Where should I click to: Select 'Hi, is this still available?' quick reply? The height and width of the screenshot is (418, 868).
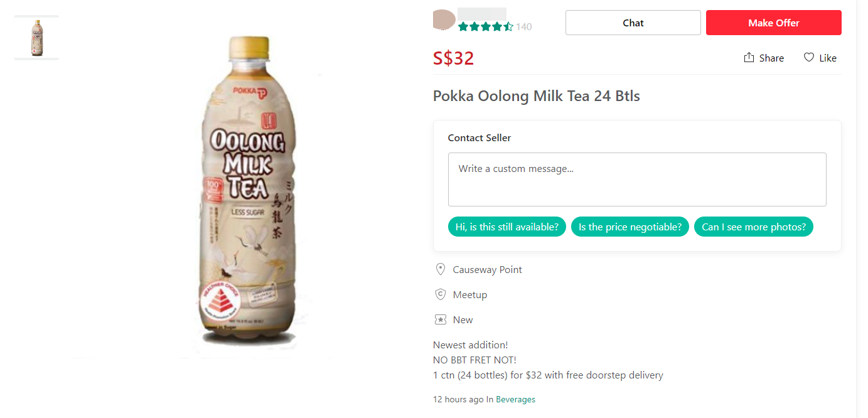coord(507,227)
